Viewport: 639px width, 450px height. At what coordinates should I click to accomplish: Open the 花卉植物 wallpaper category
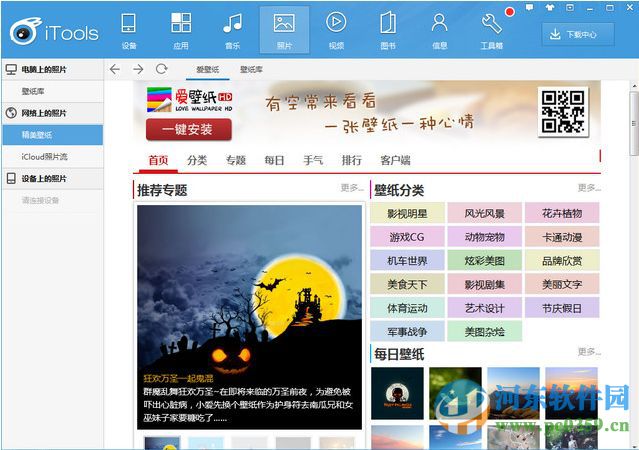(x=562, y=213)
